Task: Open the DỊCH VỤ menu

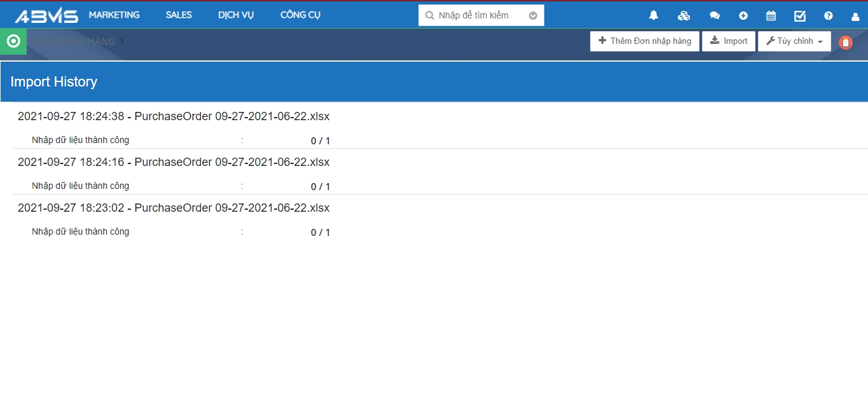Action: click(236, 15)
